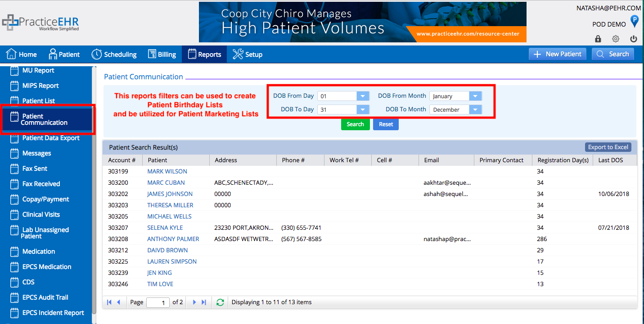This screenshot has height=324, width=644.
Task: Click the Coop City Chiro banner ad
Action: pyautogui.click(x=363, y=22)
